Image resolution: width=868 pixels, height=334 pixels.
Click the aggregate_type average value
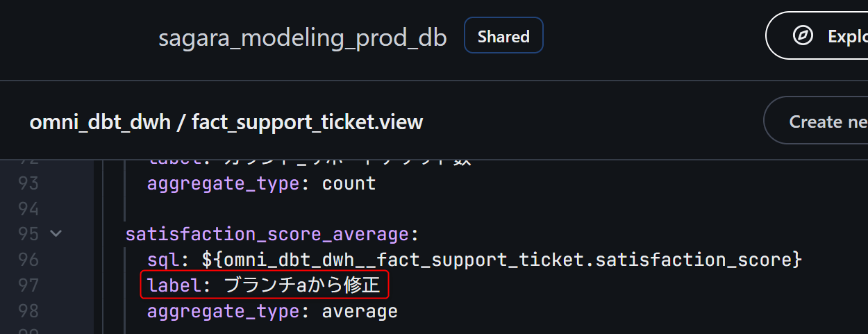click(360, 310)
